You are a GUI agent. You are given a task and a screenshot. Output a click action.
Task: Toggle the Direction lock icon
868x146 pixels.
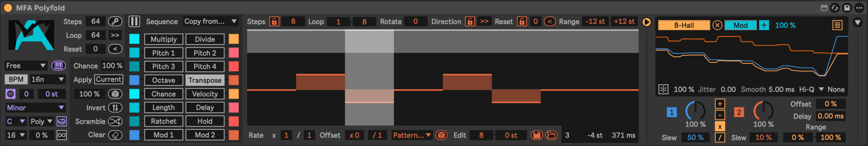[470, 22]
